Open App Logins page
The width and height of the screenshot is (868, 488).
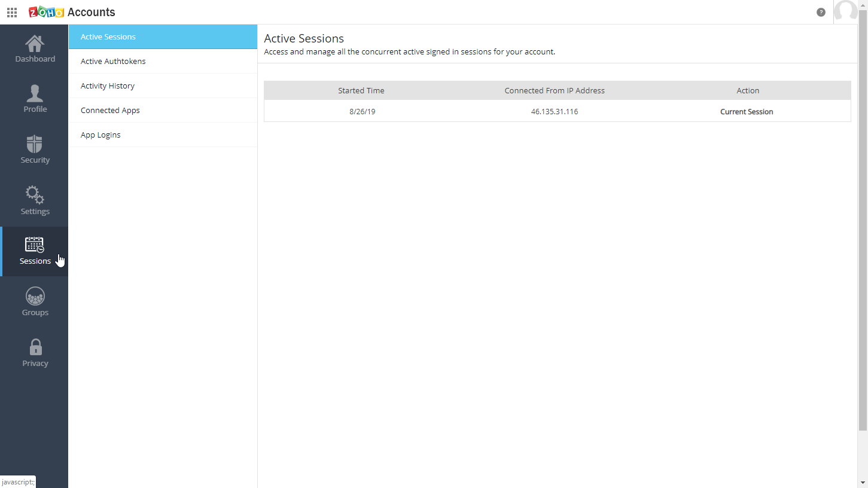click(100, 135)
